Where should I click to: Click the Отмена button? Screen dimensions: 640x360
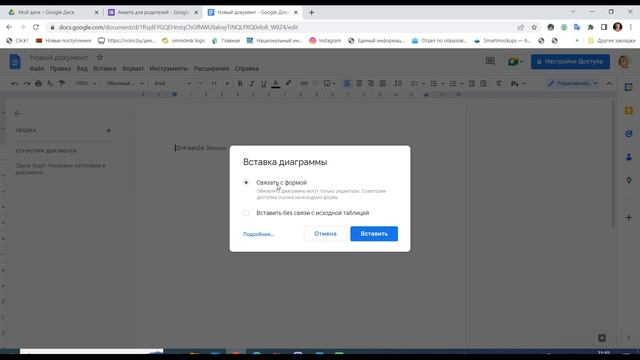point(325,233)
